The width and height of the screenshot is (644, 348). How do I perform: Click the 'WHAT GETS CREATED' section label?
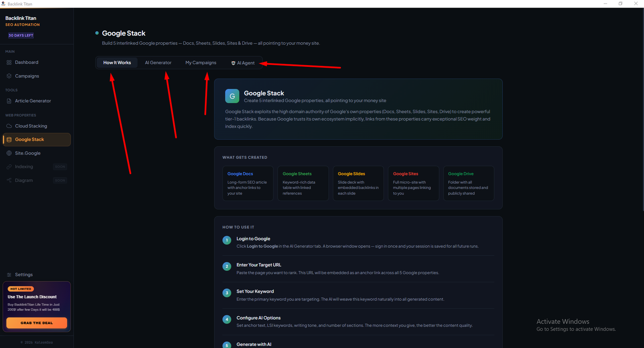coord(245,158)
